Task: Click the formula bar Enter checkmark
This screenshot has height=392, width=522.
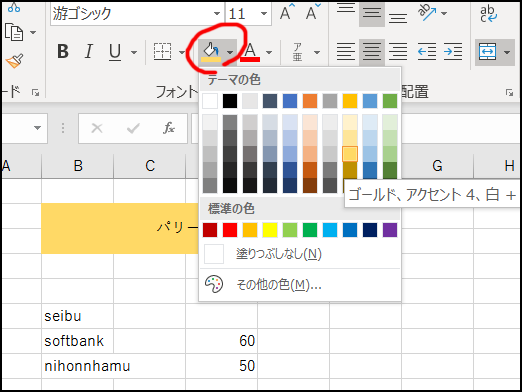Action: click(x=133, y=128)
